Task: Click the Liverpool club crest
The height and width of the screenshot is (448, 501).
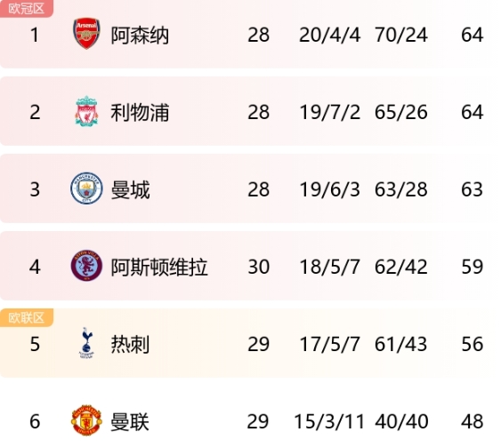Action: [x=86, y=111]
